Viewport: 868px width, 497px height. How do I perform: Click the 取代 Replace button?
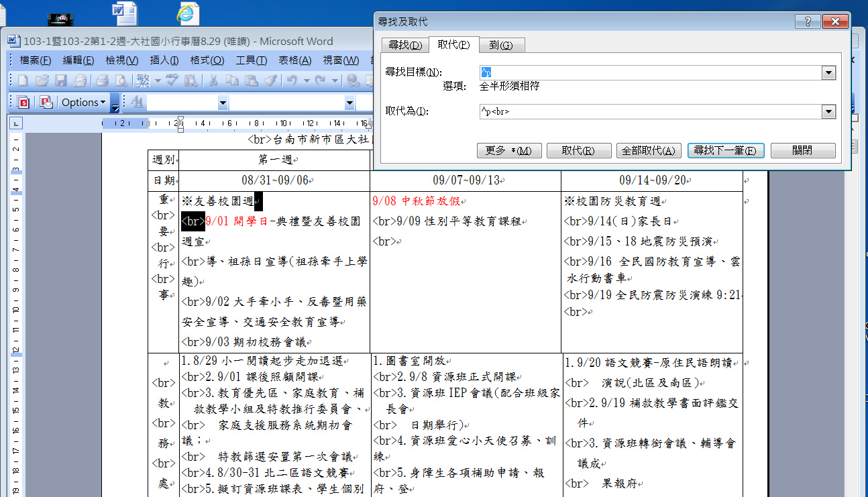click(579, 150)
